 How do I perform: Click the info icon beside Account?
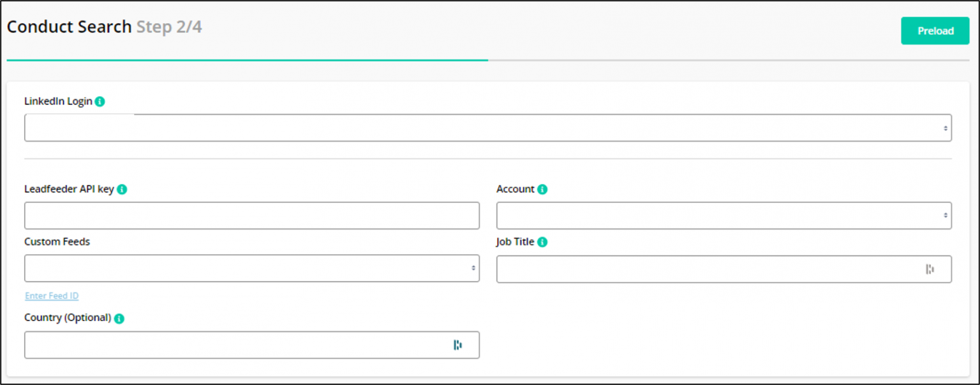[x=542, y=189]
